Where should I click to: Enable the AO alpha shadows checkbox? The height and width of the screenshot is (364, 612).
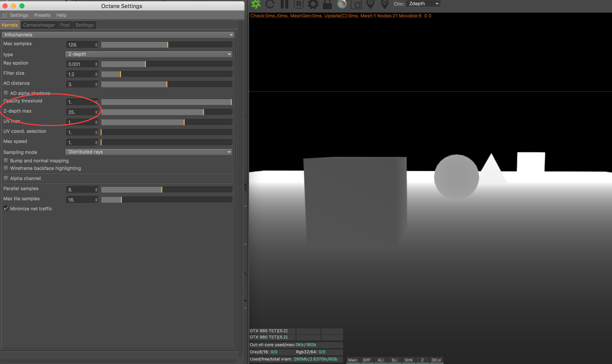(x=6, y=93)
